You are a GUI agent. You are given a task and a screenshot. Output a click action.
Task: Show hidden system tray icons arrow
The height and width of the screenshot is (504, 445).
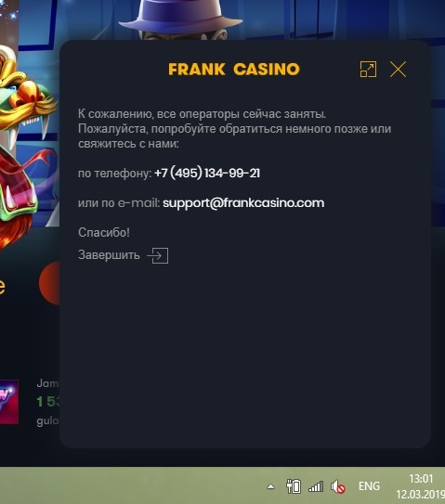[x=271, y=486]
